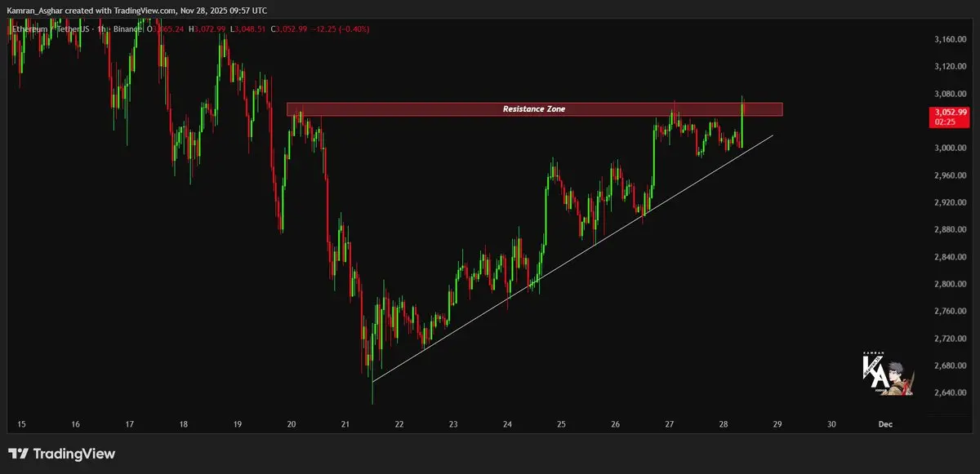
Task: Select the Resistance Zone label text
Action: coord(534,109)
